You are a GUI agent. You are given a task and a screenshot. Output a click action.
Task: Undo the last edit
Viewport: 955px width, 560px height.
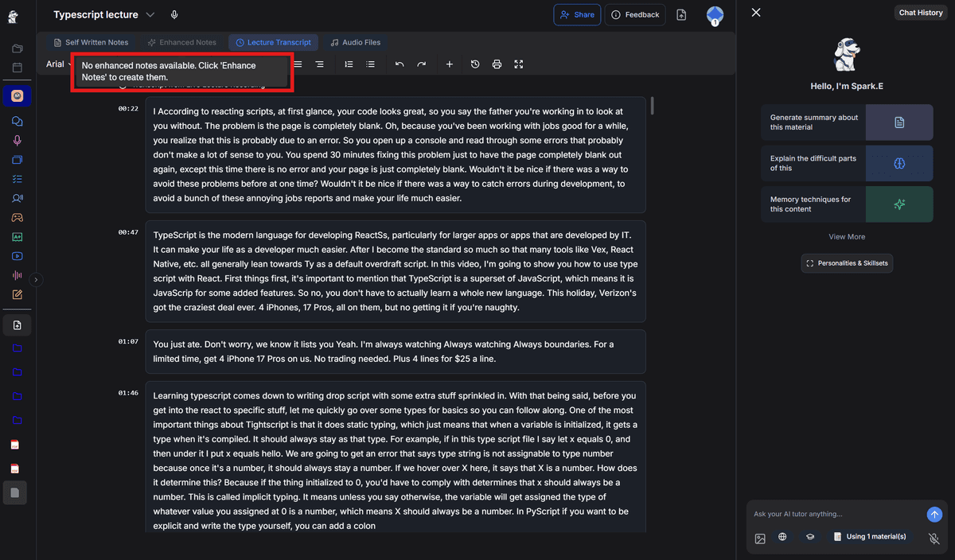pyautogui.click(x=400, y=64)
